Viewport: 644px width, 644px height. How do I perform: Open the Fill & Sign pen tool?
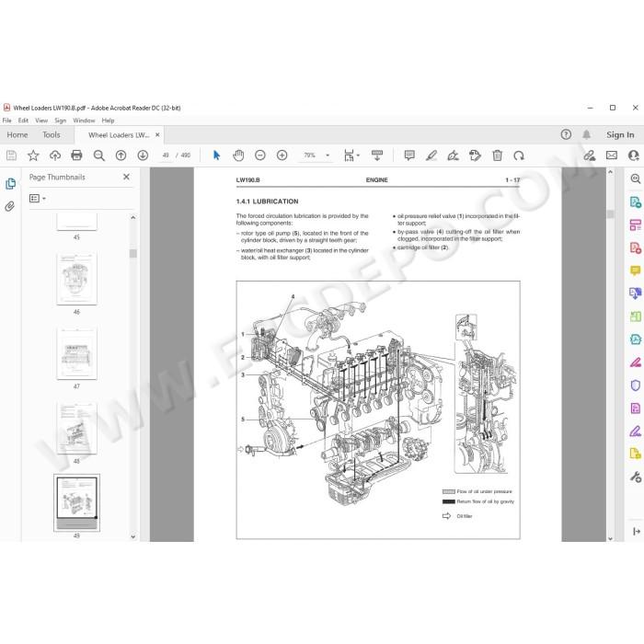(636, 431)
